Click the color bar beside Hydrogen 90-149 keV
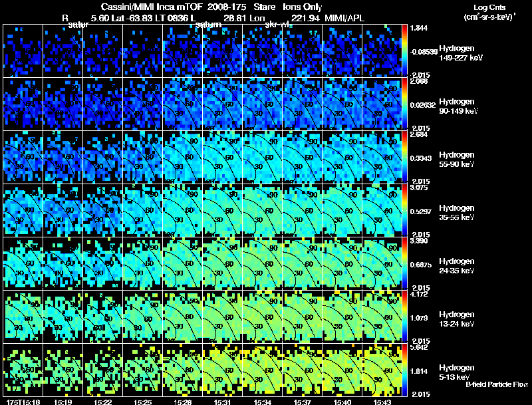This screenshot has width=532, height=405. (x=404, y=104)
